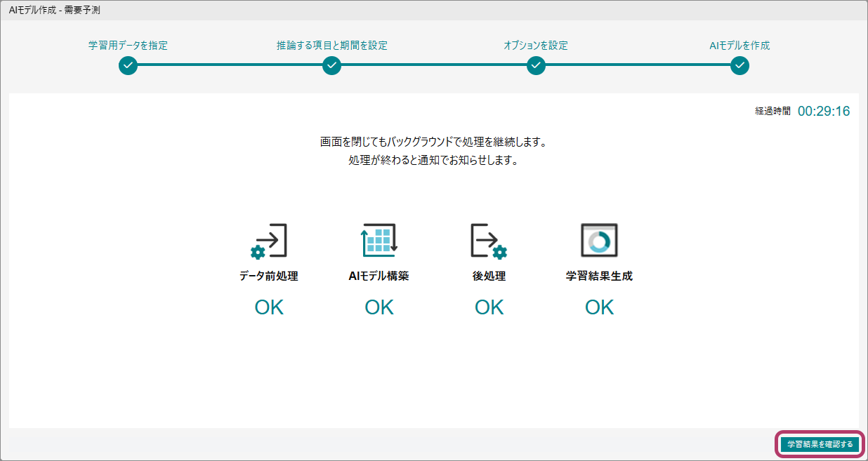Image resolution: width=868 pixels, height=461 pixels.
Task: Go to the 推論する項目と期間を設定 step label
Action: click(331, 46)
